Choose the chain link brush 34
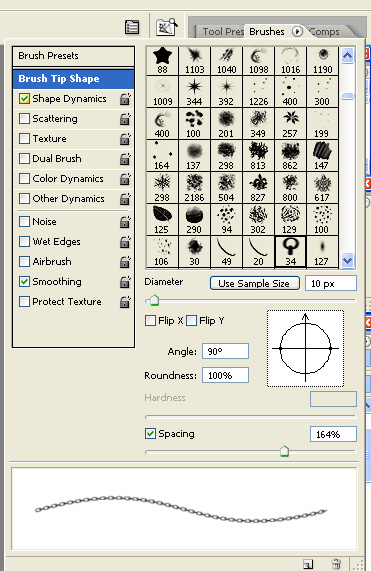The height and width of the screenshot is (571, 371). (291, 252)
